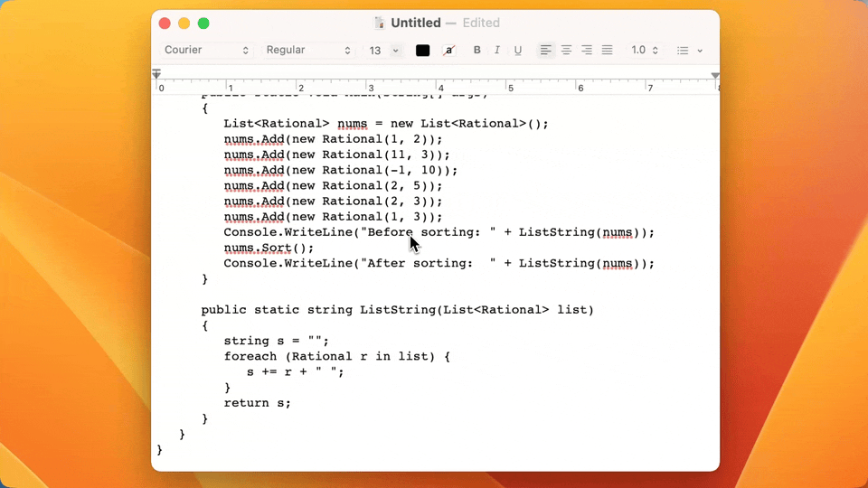
Task: Zoom the window with green button
Action: pyautogui.click(x=203, y=23)
